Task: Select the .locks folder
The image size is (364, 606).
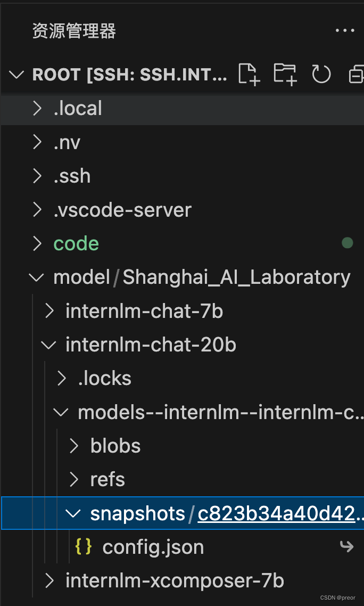Action: 104,378
